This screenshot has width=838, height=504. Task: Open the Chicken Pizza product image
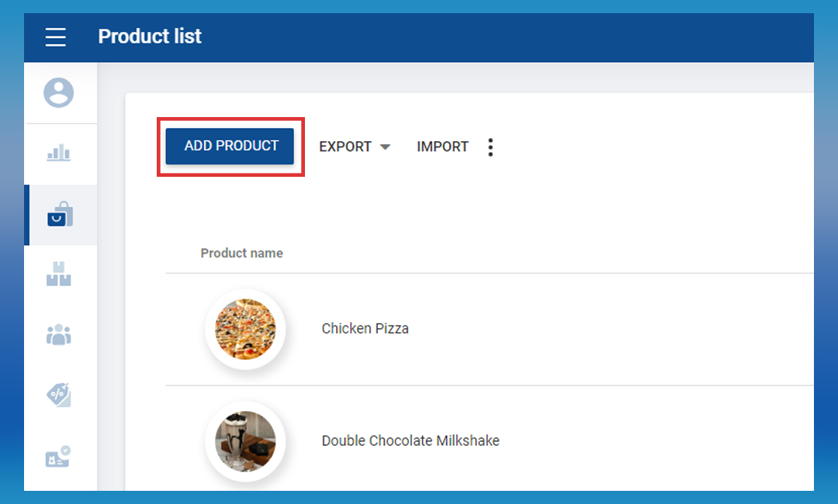245,329
